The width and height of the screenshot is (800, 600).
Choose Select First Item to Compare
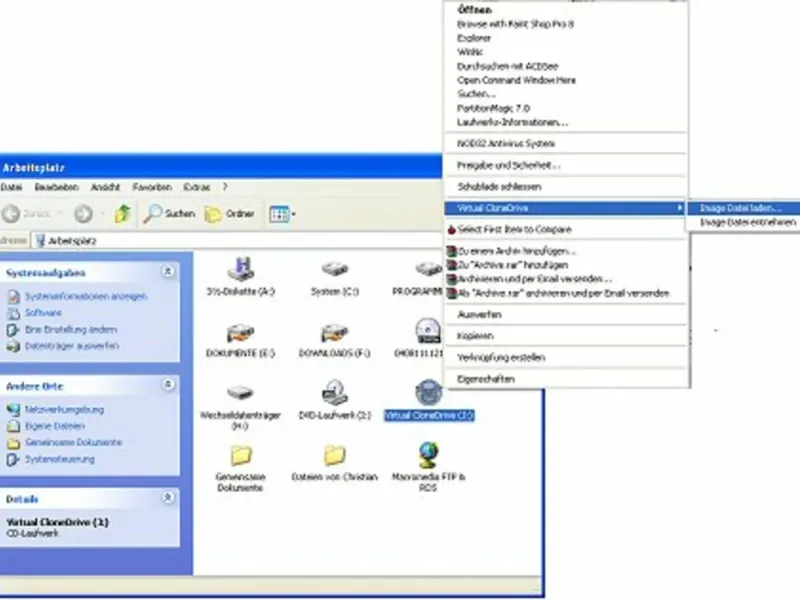tap(565, 230)
